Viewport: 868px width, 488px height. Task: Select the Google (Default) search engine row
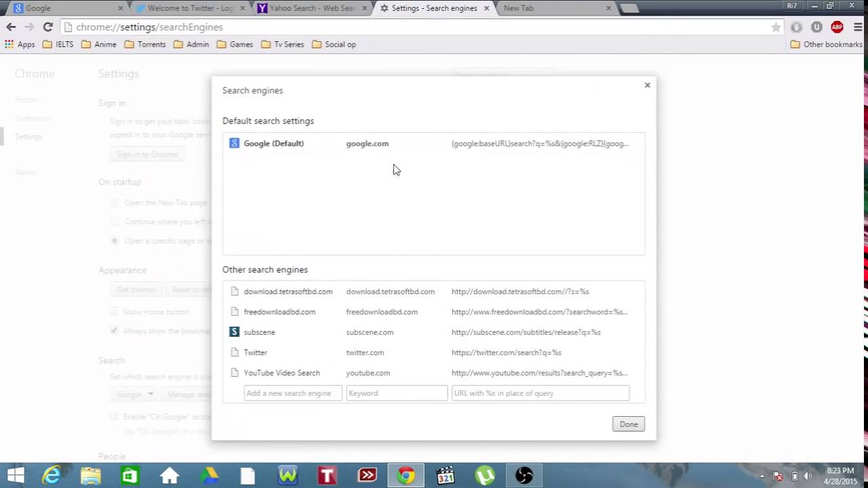tap(434, 144)
